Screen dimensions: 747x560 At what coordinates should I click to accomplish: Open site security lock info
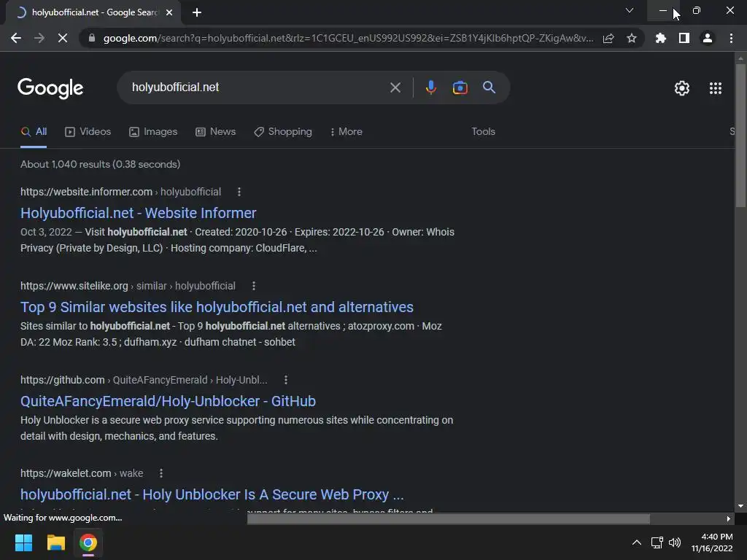coord(92,38)
